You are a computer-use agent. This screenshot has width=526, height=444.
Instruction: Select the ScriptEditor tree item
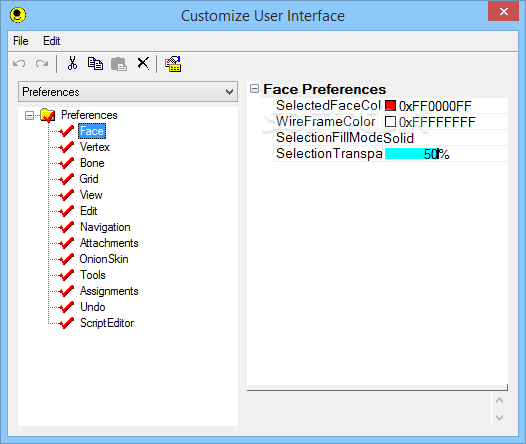(x=107, y=323)
